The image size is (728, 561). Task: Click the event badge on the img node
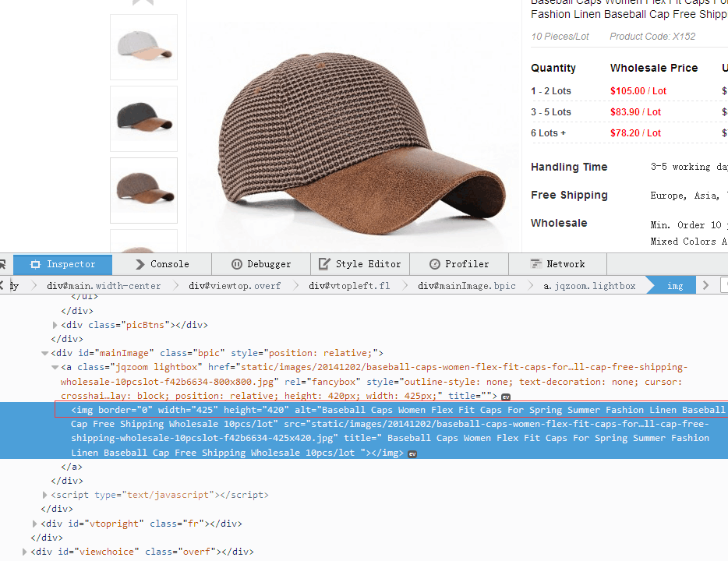(x=412, y=454)
